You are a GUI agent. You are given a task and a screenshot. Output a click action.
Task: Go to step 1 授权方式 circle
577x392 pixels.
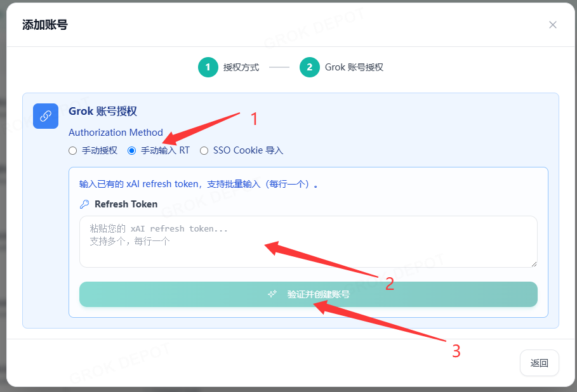click(x=208, y=67)
